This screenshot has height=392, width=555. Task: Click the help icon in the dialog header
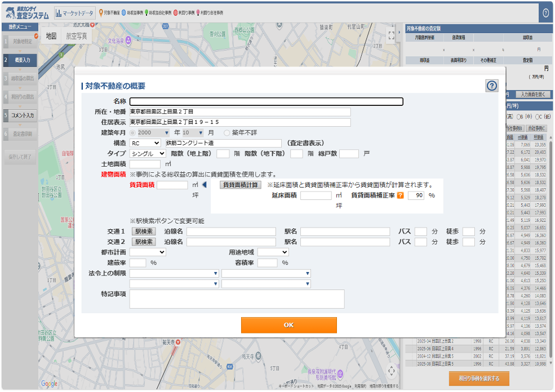[x=491, y=86]
